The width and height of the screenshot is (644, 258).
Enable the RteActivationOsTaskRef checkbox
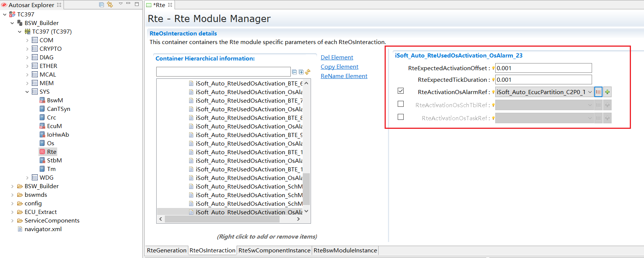tap(401, 117)
